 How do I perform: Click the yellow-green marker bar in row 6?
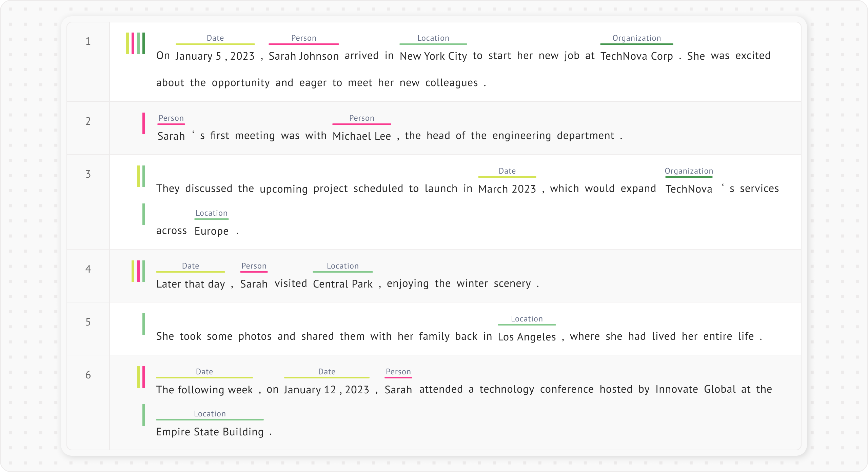pos(138,377)
